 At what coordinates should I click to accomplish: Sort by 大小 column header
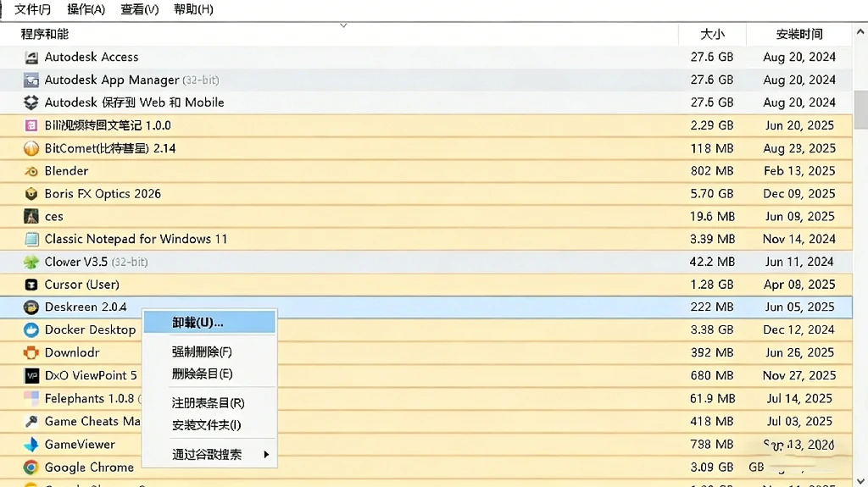click(x=712, y=35)
